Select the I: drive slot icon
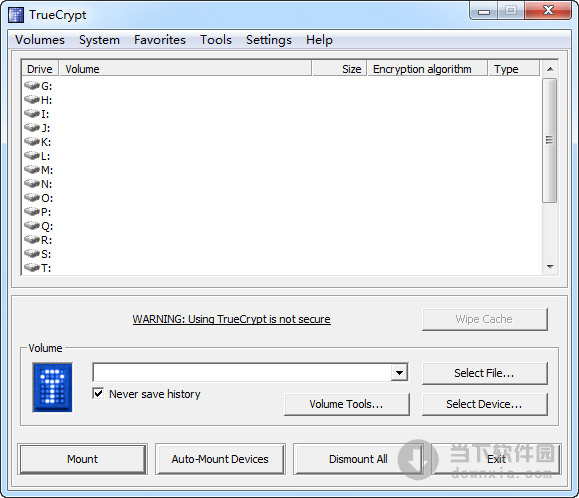 click(32, 114)
